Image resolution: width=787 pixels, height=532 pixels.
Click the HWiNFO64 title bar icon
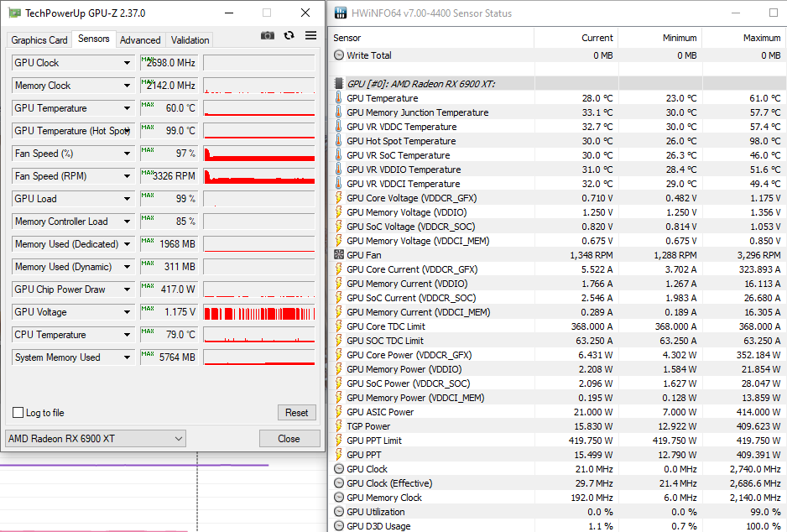(x=341, y=13)
